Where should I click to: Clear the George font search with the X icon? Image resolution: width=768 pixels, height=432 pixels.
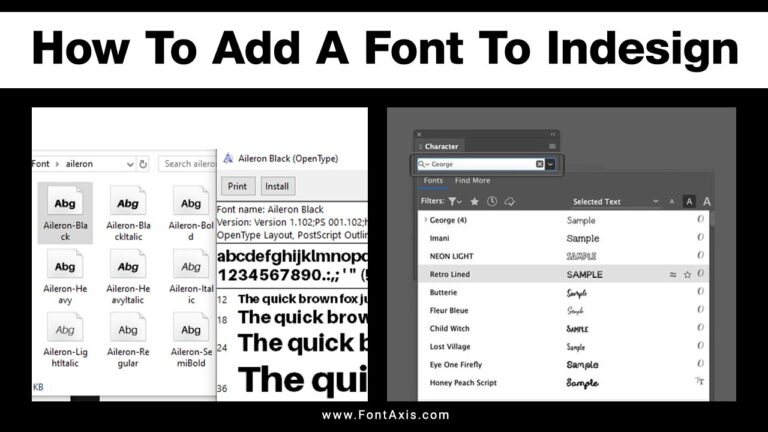(x=539, y=164)
